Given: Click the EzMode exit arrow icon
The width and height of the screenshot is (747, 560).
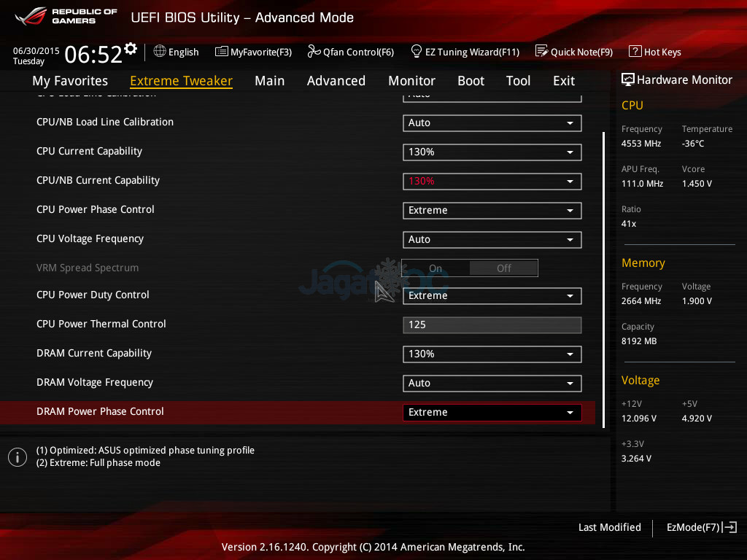Looking at the screenshot, I should point(730,527).
